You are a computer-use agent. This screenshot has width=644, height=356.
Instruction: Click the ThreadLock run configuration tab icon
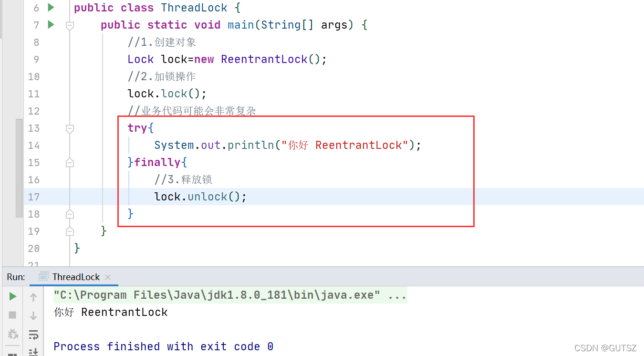coord(44,276)
